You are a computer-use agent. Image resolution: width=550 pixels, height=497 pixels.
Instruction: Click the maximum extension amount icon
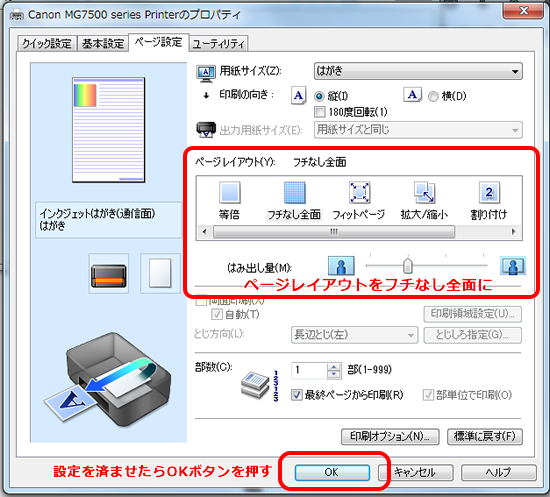[x=513, y=266]
